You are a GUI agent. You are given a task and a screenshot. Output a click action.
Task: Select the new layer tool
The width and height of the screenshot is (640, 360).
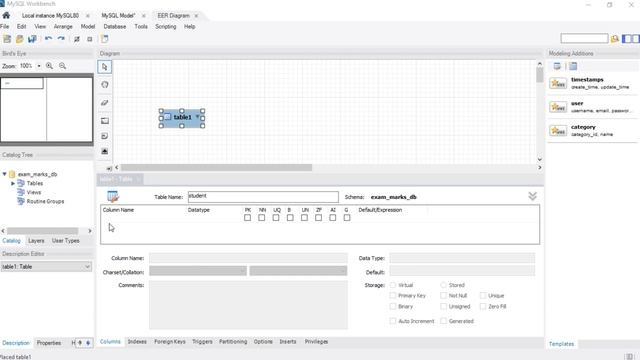pyautogui.click(x=105, y=120)
